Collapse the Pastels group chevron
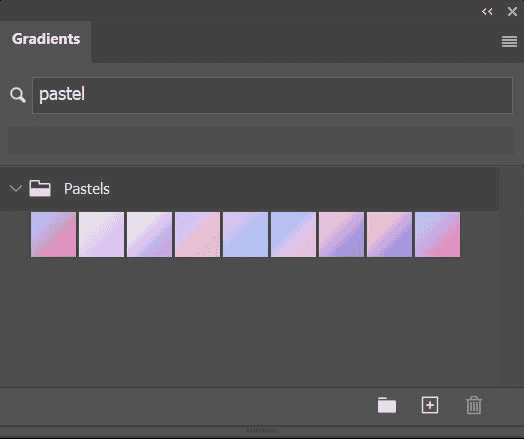The width and height of the screenshot is (524, 439). (x=15, y=188)
